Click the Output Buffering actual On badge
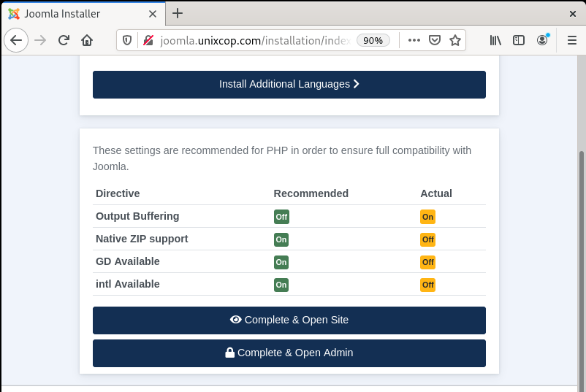 [427, 217]
